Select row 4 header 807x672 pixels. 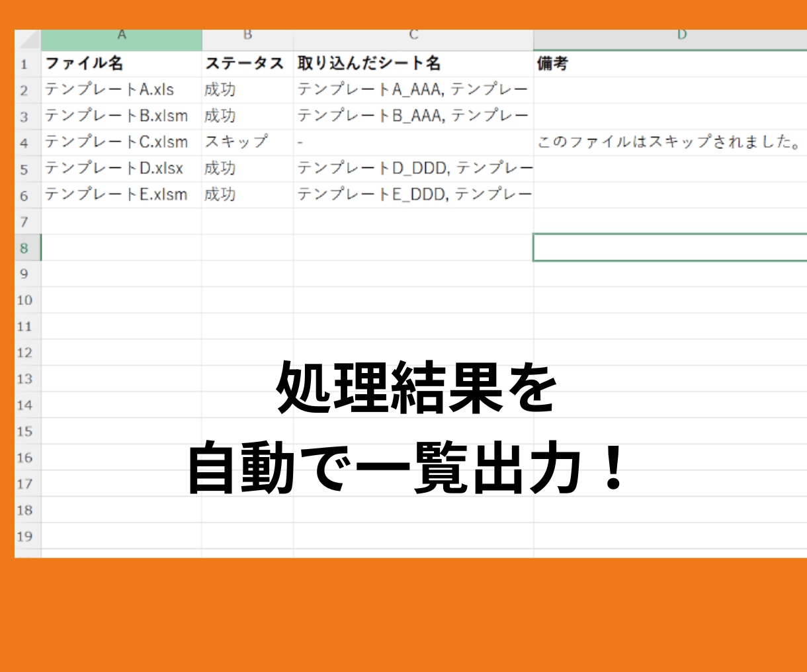tap(28, 142)
